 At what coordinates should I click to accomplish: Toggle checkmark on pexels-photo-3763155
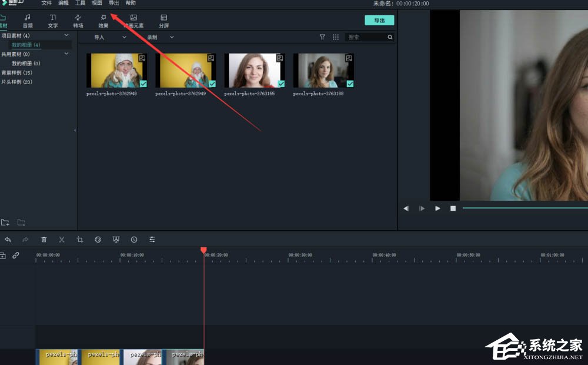281,84
